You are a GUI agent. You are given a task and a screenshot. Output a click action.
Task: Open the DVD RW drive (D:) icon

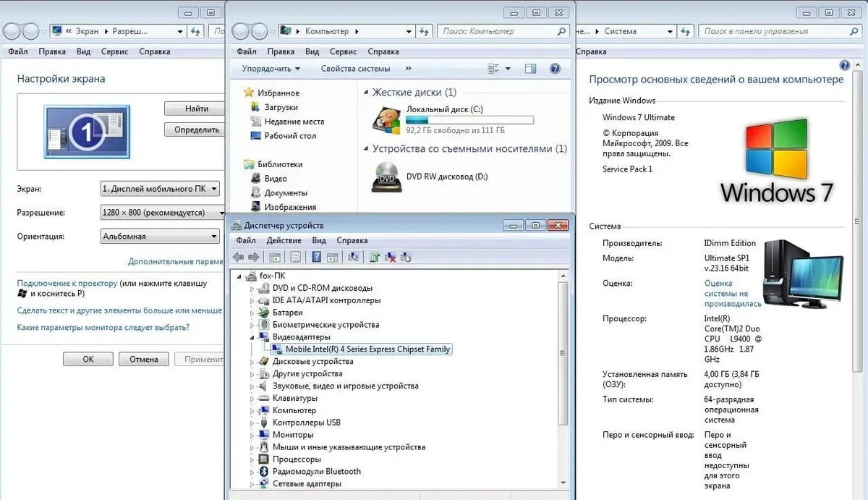pos(387,177)
